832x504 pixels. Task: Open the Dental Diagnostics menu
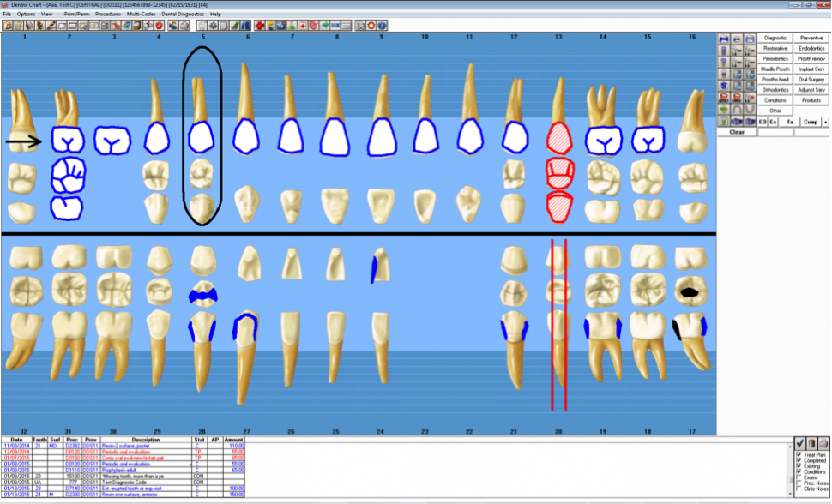[x=182, y=14]
